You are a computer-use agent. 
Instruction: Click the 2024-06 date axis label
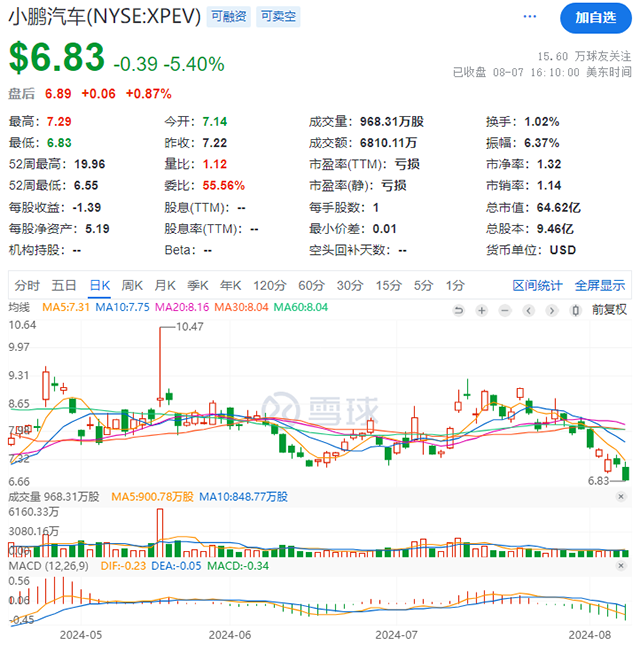pos(230,635)
